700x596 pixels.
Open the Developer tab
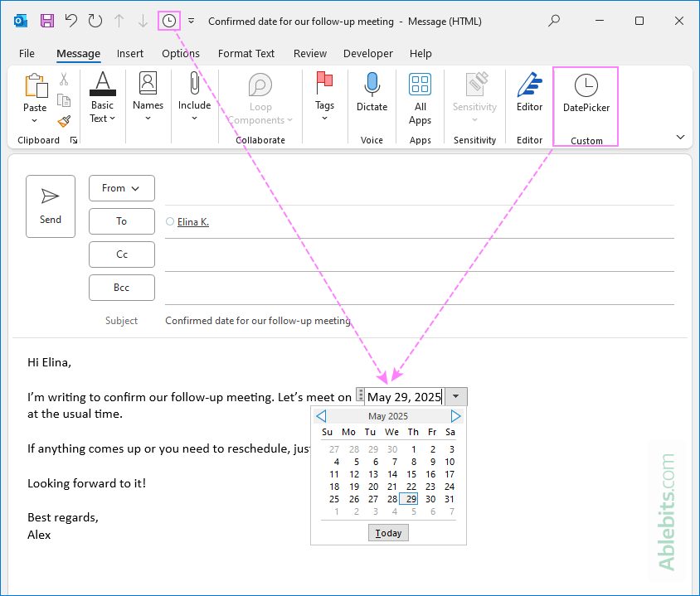pos(368,54)
